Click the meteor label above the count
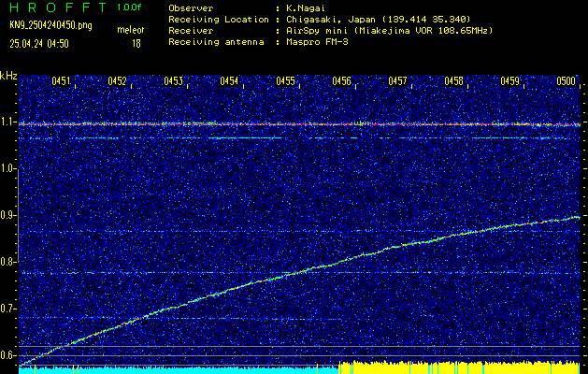 (x=131, y=30)
